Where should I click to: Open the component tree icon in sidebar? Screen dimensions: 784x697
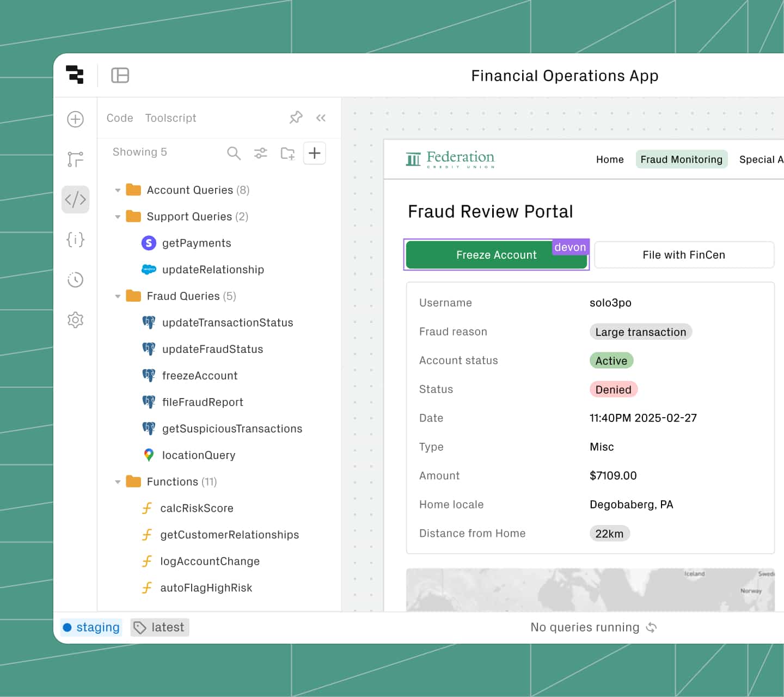pos(75,159)
